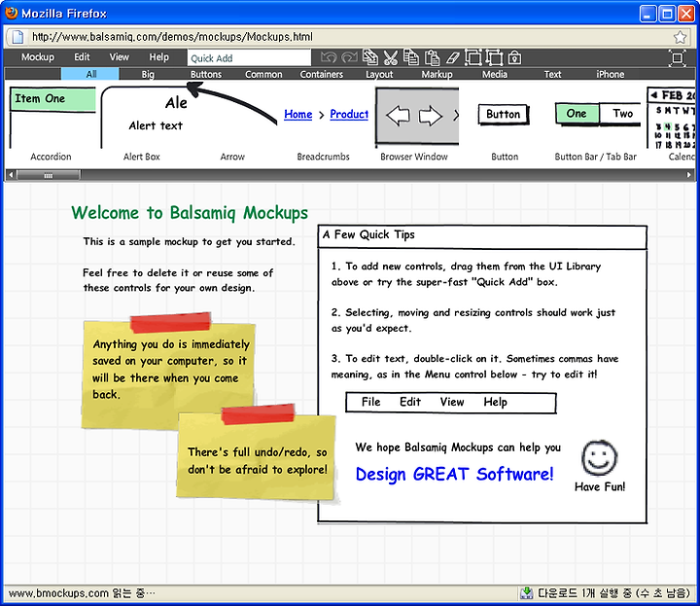
Task: Click the padlock Lock icon
Action: (514, 57)
